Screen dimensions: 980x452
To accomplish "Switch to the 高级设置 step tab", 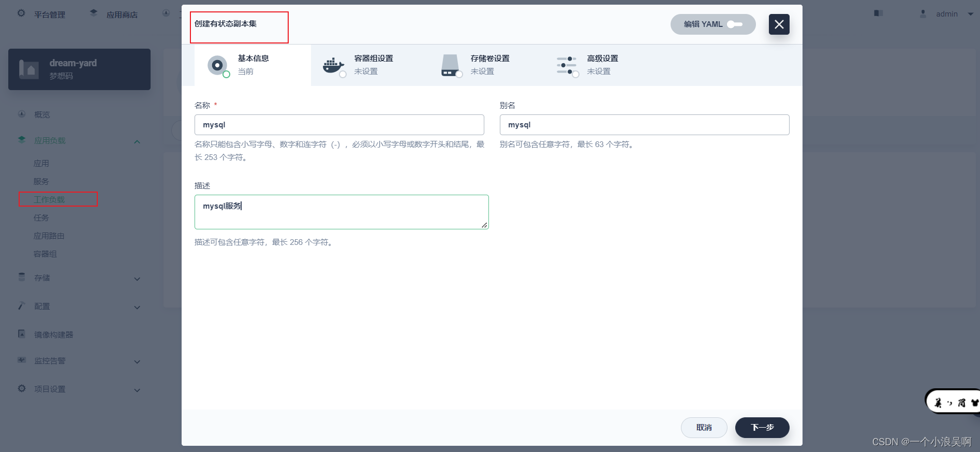I will coord(602,65).
